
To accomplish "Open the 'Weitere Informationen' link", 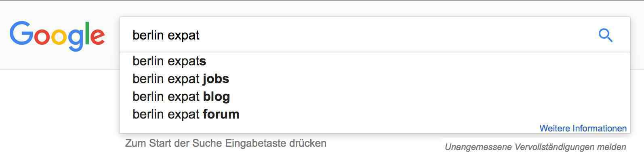I will 583,129.
